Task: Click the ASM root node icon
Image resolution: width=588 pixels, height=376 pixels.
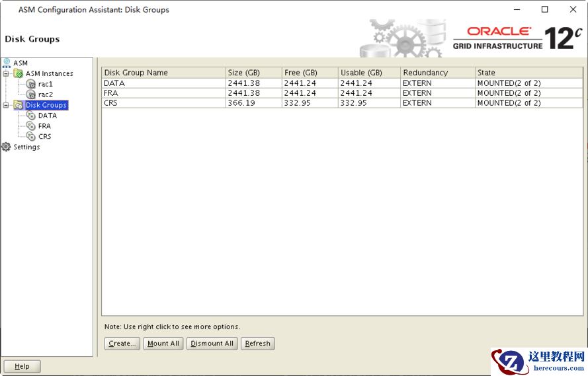Action: coord(7,63)
